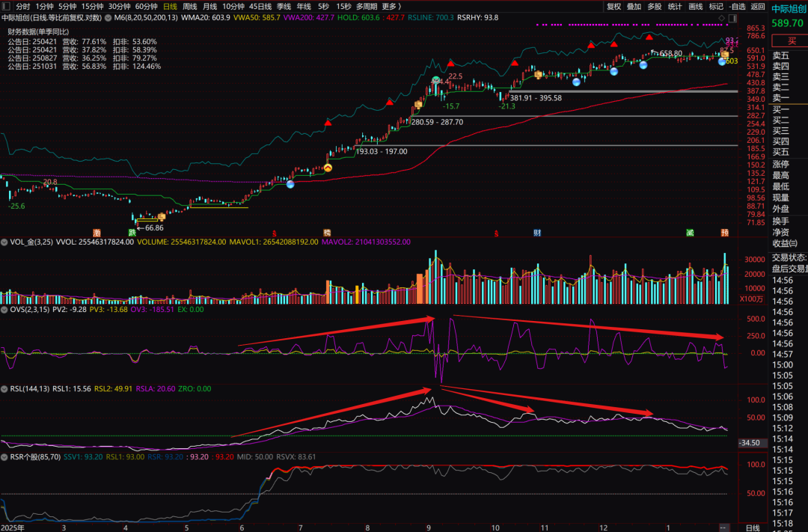Toggle the right side panel icon
The height and width of the screenshot is (532, 808).
pyautogui.click(x=732, y=18)
